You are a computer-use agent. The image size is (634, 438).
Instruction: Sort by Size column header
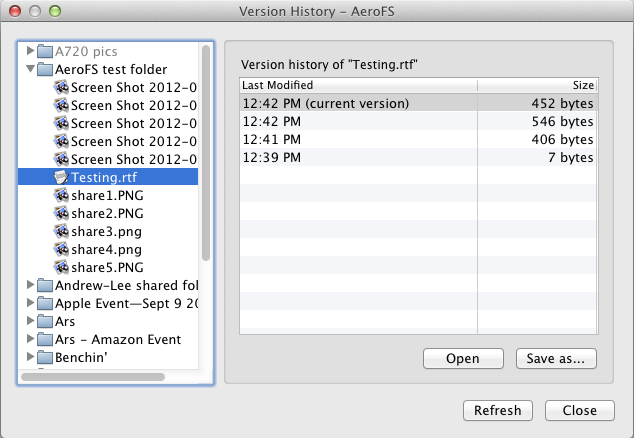[537, 85]
